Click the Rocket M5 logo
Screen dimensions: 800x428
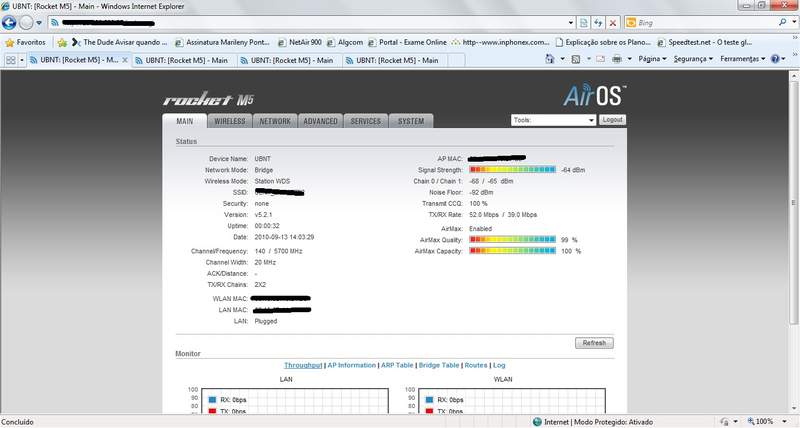pos(208,99)
